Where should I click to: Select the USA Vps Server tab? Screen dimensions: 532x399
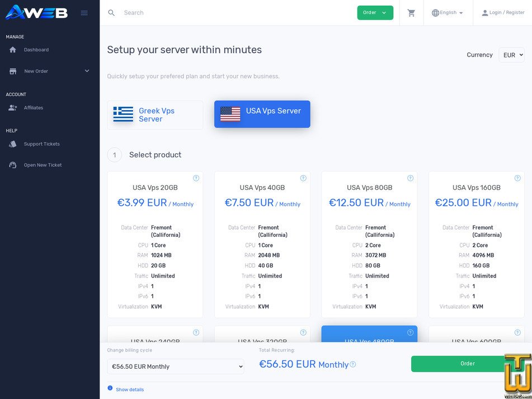(262, 114)
